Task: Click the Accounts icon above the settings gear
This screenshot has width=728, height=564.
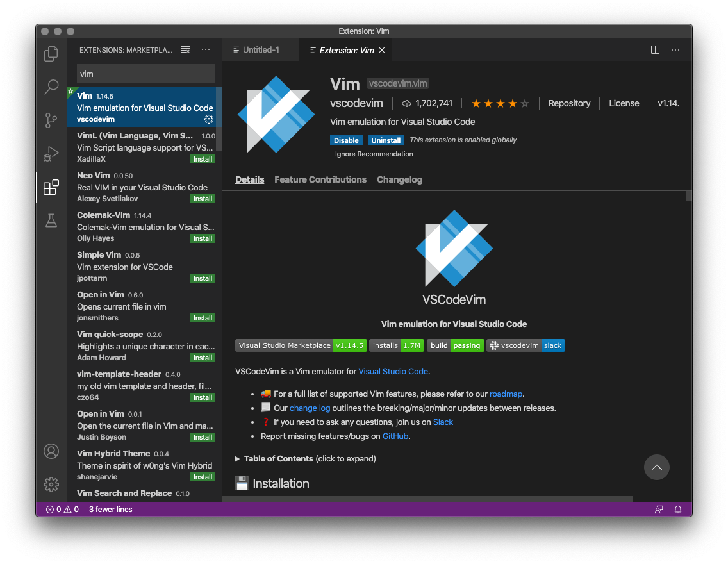Action: (51, 451)
